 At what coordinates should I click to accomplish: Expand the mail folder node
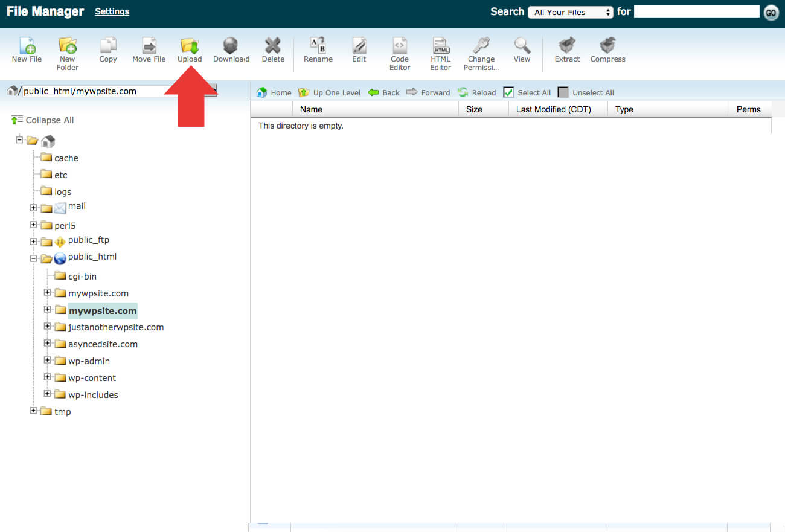(33, 208)
